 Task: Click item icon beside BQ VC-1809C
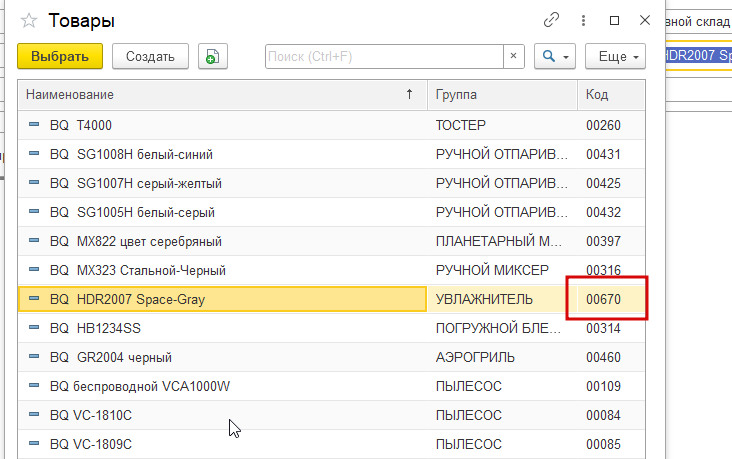tap(34, 443)
